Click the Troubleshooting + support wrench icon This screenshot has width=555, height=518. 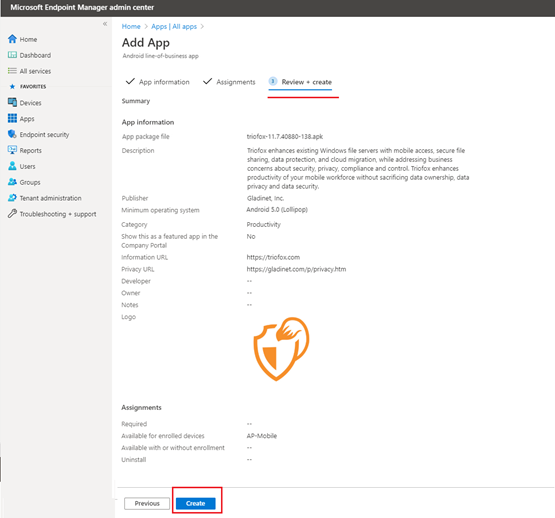click(12, 214)
